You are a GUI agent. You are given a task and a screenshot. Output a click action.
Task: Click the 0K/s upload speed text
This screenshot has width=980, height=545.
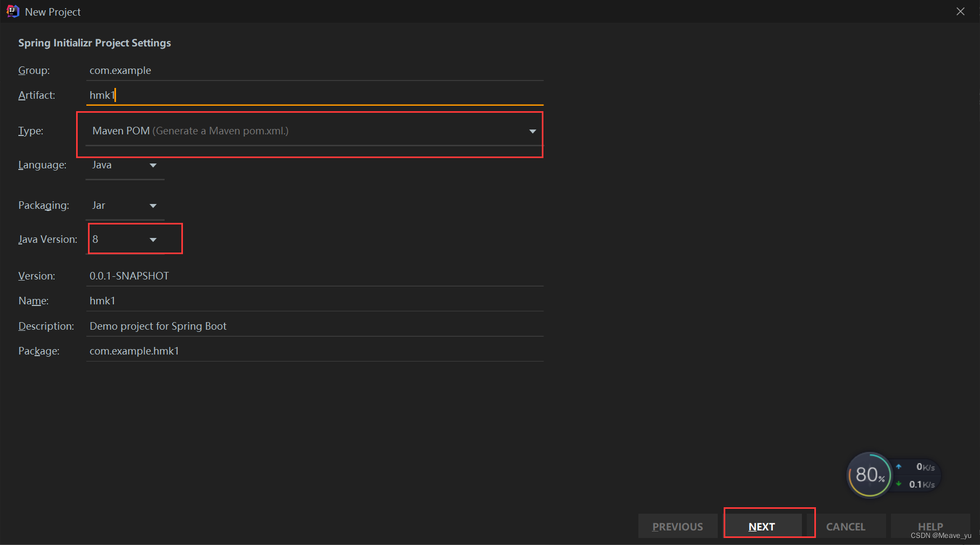pos(925,467)
